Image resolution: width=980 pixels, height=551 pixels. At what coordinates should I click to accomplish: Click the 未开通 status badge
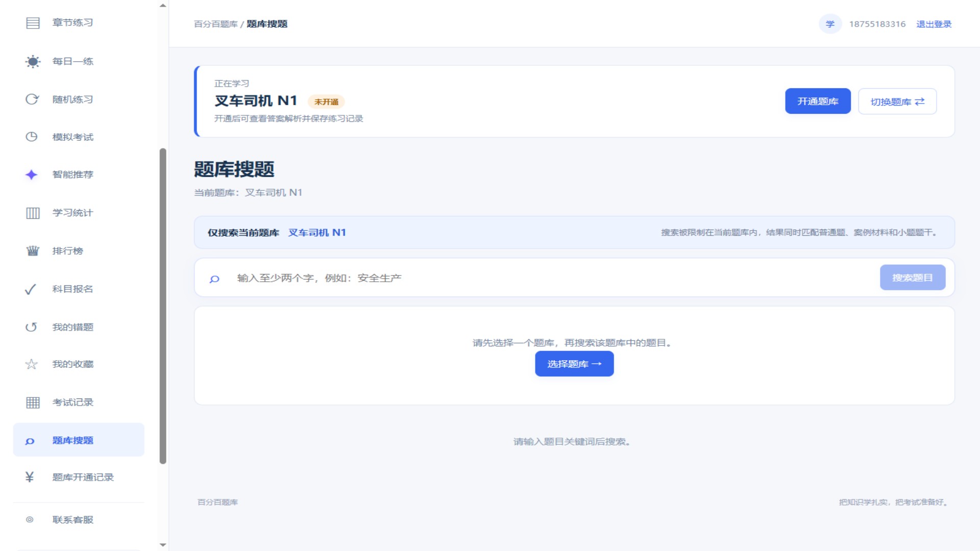click(x=326, y=102)
